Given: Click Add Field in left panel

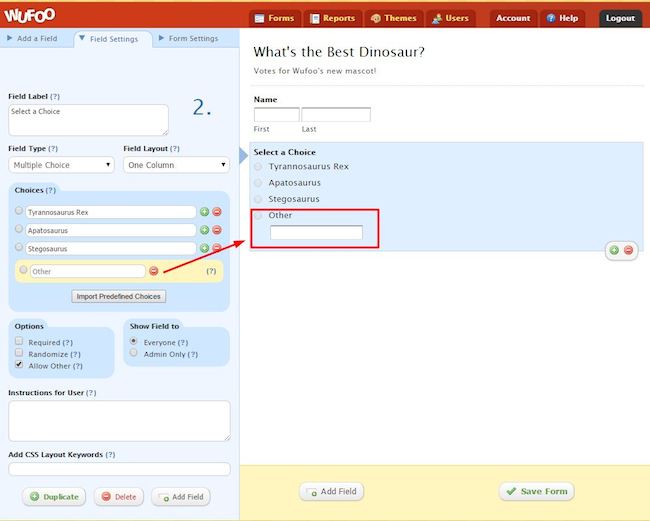Looking at the screenshot, I should click(181, 497).
